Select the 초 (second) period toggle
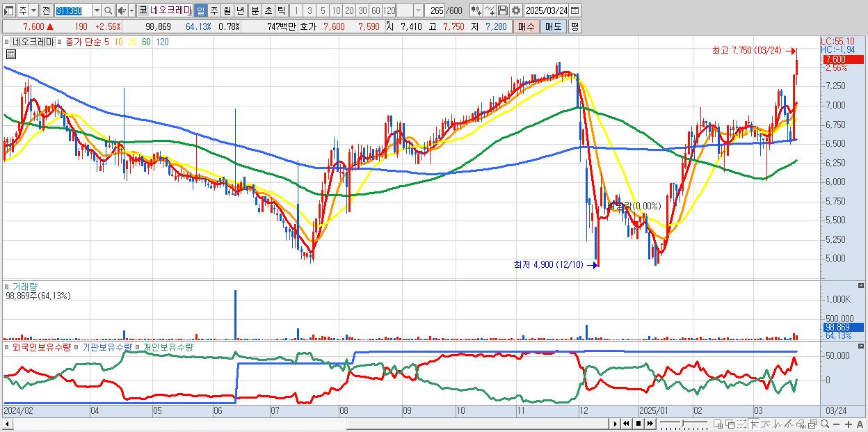Image resolution: width=868 pixels, height=432 pixels. [x=268, y=10]
